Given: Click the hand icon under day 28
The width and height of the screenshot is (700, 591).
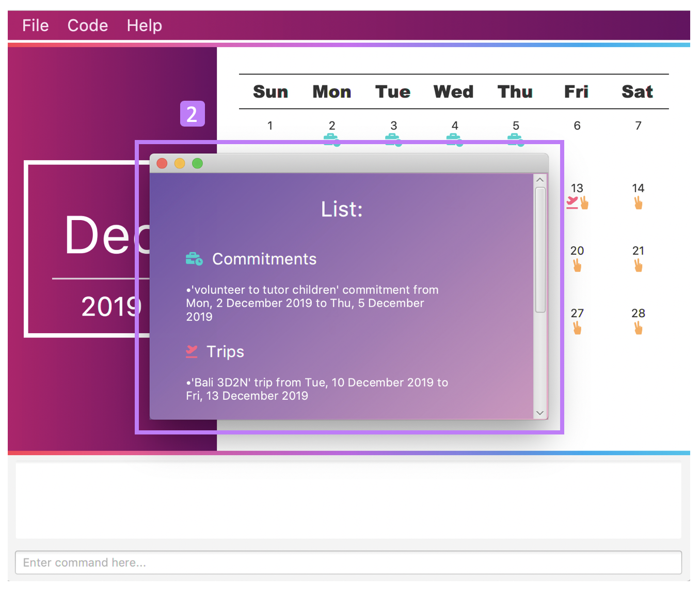Looking at the screenshot, I should point(639,328).
